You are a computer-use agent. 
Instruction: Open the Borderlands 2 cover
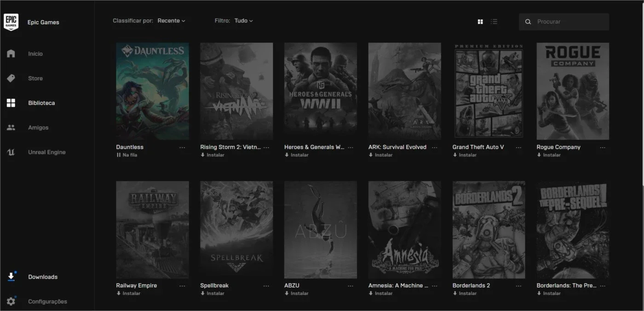point(489,230)
